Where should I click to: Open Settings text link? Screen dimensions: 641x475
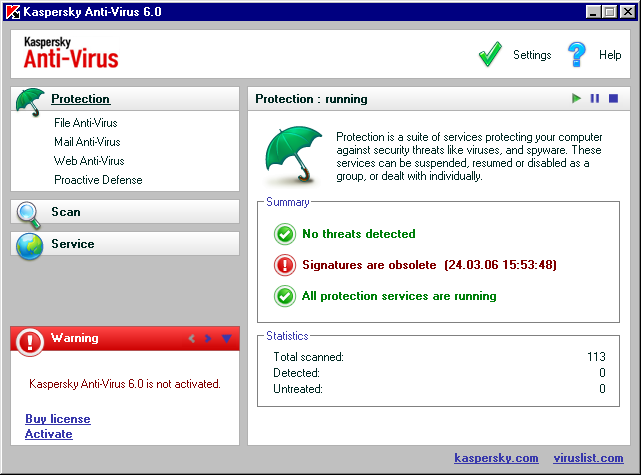532,55
